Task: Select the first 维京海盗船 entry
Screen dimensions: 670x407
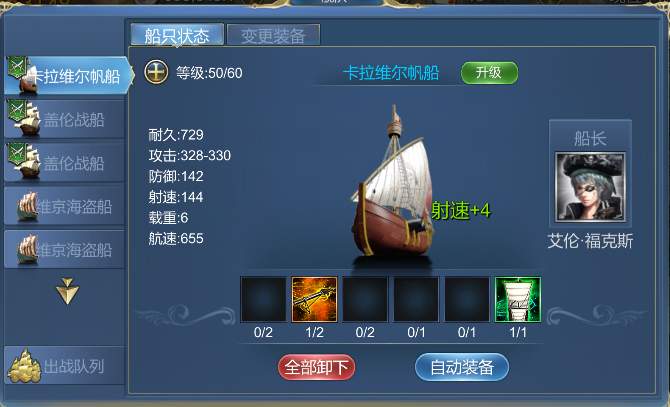Action: [65, 206]
